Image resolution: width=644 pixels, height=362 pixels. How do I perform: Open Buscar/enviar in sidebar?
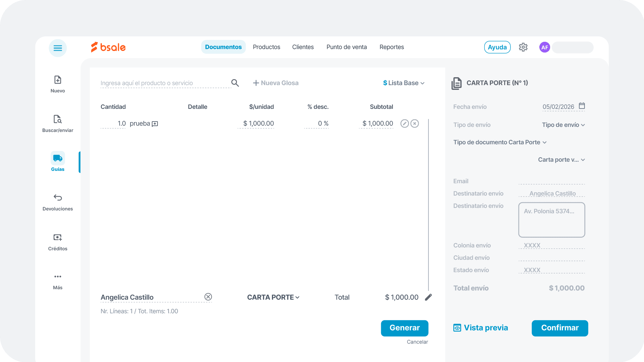[58, 119]
